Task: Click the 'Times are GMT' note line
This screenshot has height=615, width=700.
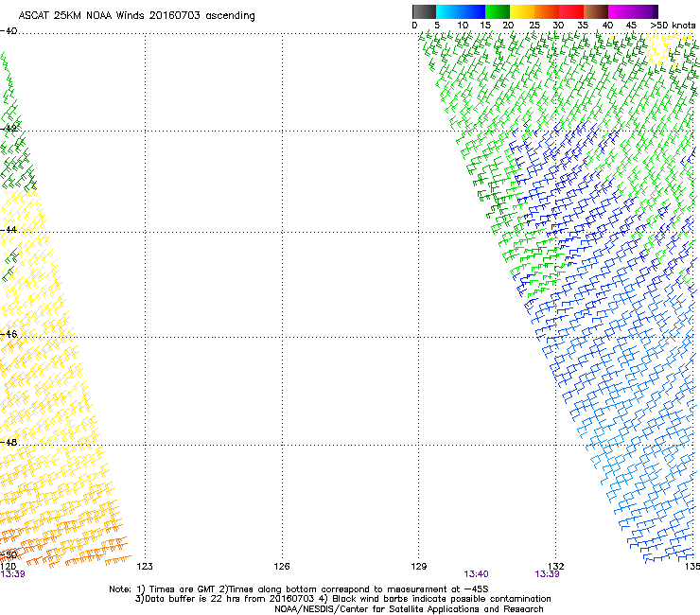Action: point(299,589)
